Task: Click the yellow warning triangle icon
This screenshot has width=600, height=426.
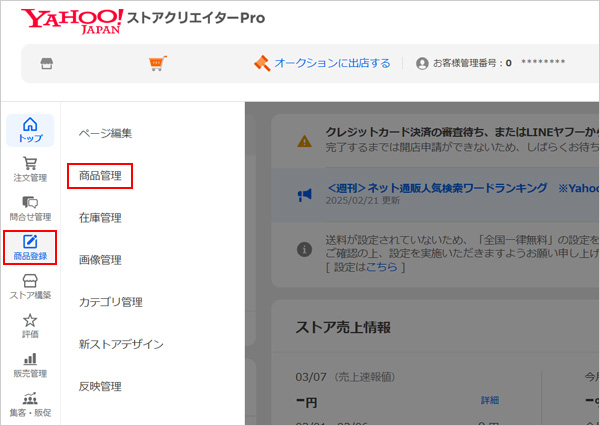Action: (x=305, y=141)
